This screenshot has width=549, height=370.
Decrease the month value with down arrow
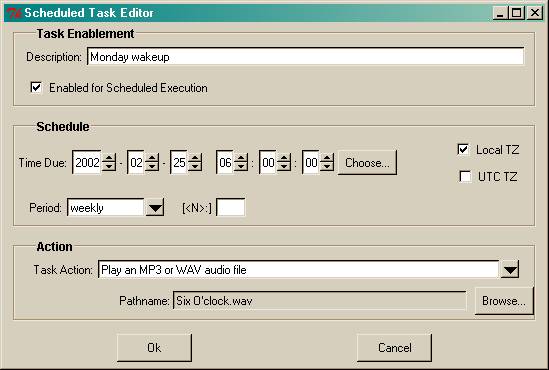coord(152,167)
